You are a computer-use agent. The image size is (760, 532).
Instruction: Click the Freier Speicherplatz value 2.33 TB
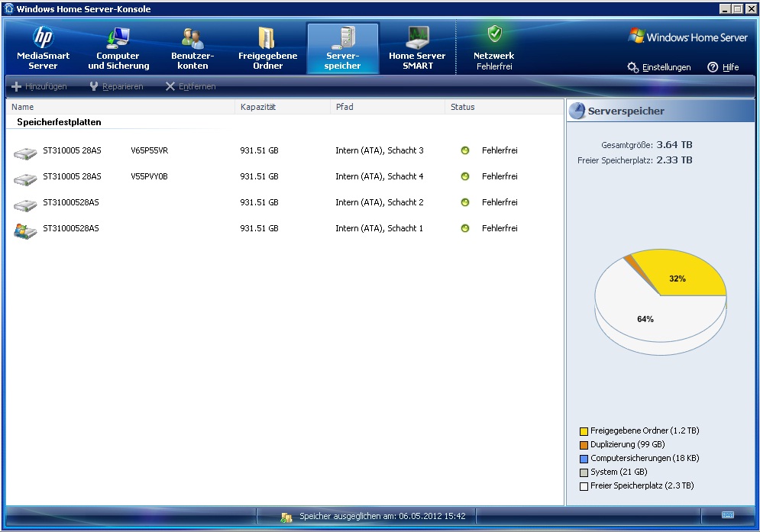point(674,160)
